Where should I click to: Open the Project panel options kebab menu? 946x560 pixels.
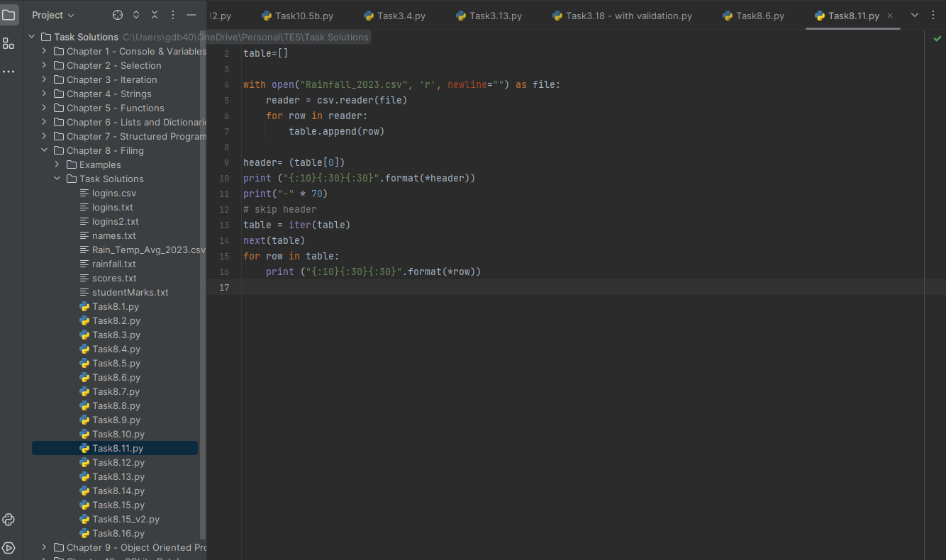pos(172,14)
